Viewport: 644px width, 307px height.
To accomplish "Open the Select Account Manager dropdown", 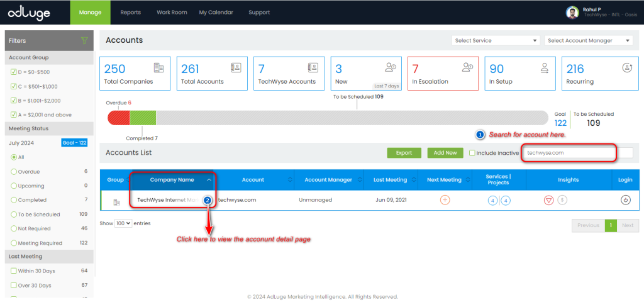I will click(588, 41).
